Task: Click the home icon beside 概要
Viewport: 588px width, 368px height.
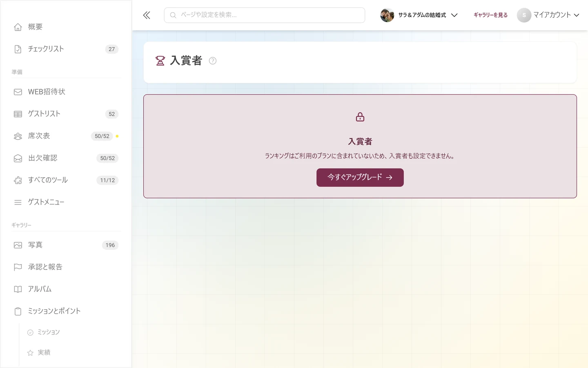Action: pos(18,27)
